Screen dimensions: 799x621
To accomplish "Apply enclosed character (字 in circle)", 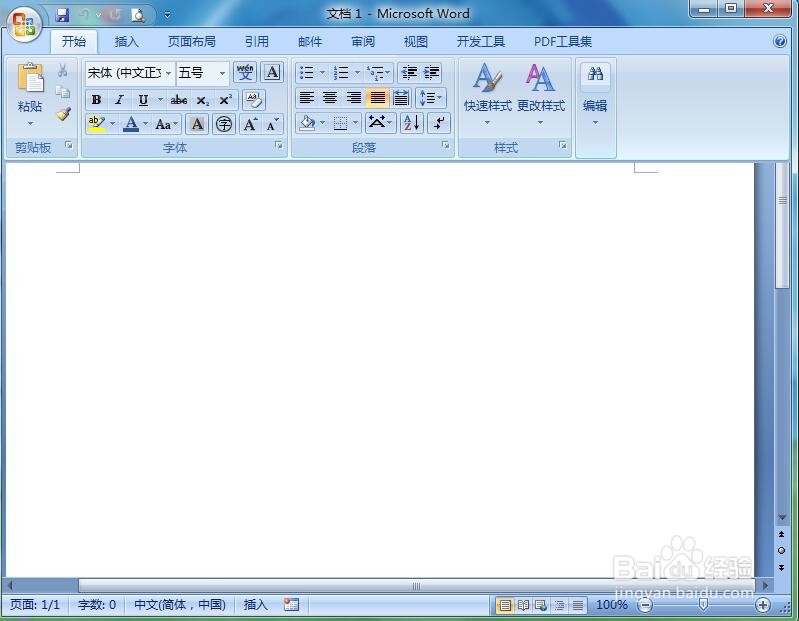I will [224, 124].
